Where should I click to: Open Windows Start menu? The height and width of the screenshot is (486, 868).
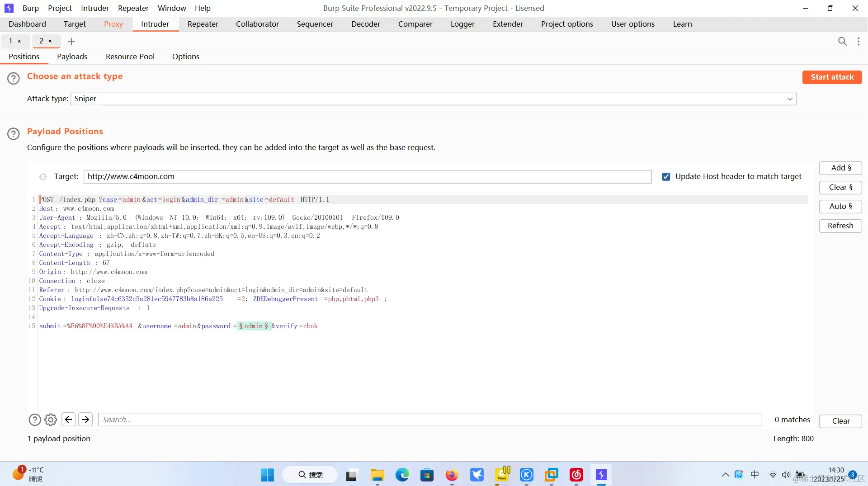pyautogui.click(x=267, y=475)
